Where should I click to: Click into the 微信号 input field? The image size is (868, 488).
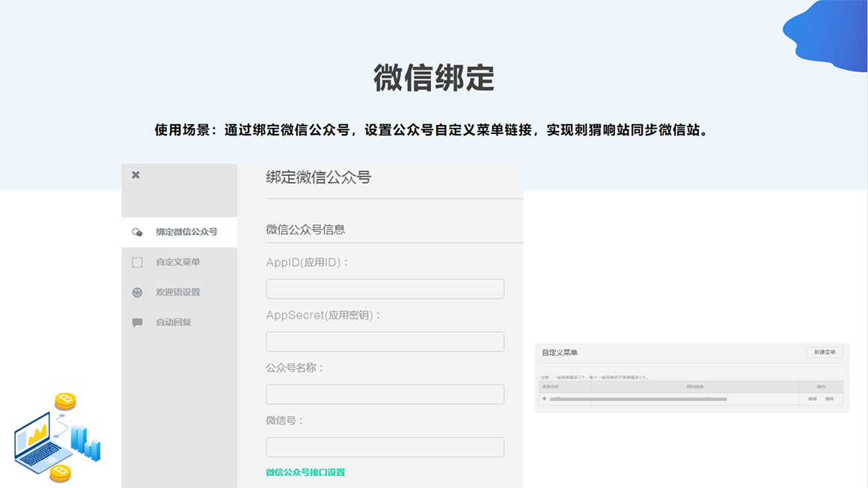[385, 447]
